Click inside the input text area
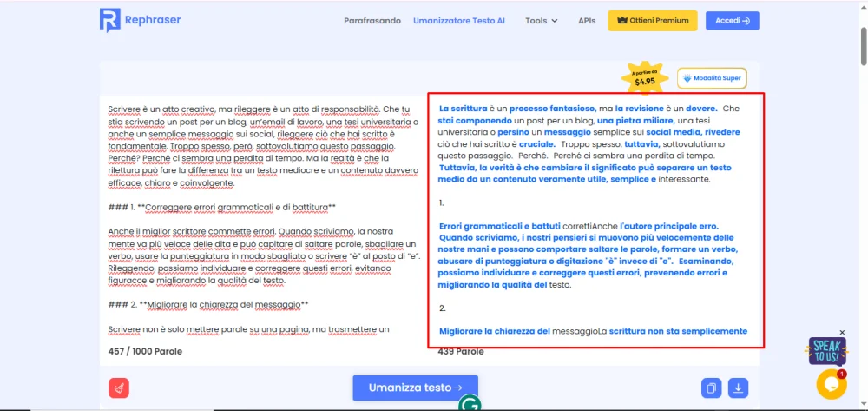 point(263,219)
